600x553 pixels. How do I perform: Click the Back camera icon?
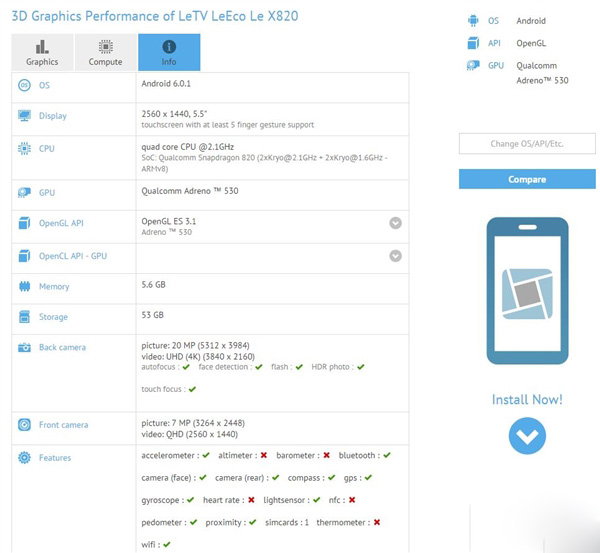coord(24,347)
